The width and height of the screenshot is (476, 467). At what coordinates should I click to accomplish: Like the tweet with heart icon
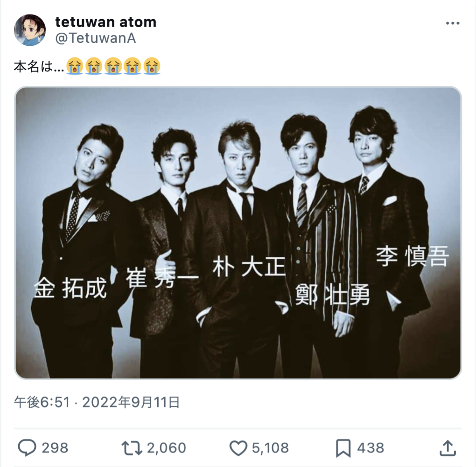tap(238, 448)
